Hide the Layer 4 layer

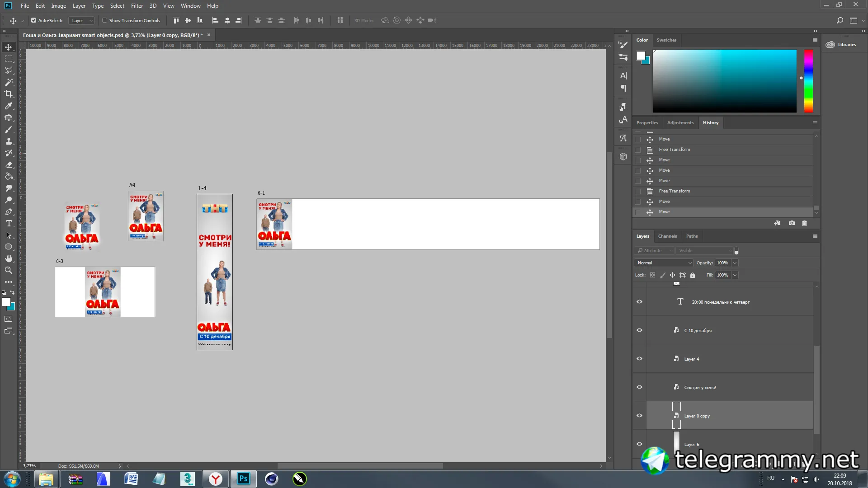(639, 359)
